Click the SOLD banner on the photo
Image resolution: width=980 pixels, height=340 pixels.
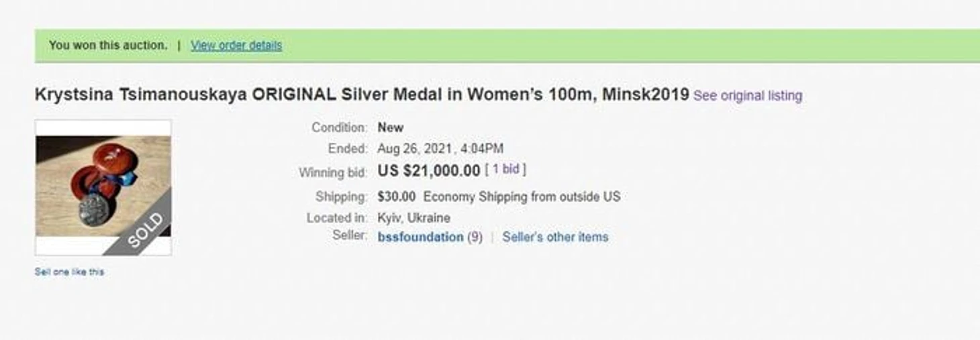[x=144, y=229]
